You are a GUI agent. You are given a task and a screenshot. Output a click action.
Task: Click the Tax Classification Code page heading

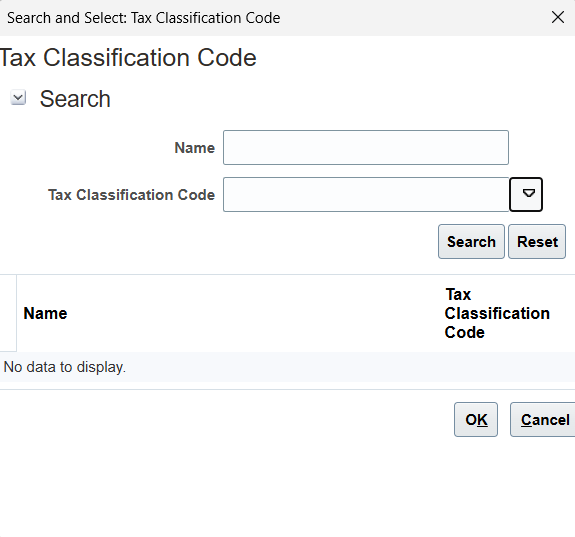click(x=128, y=58)
